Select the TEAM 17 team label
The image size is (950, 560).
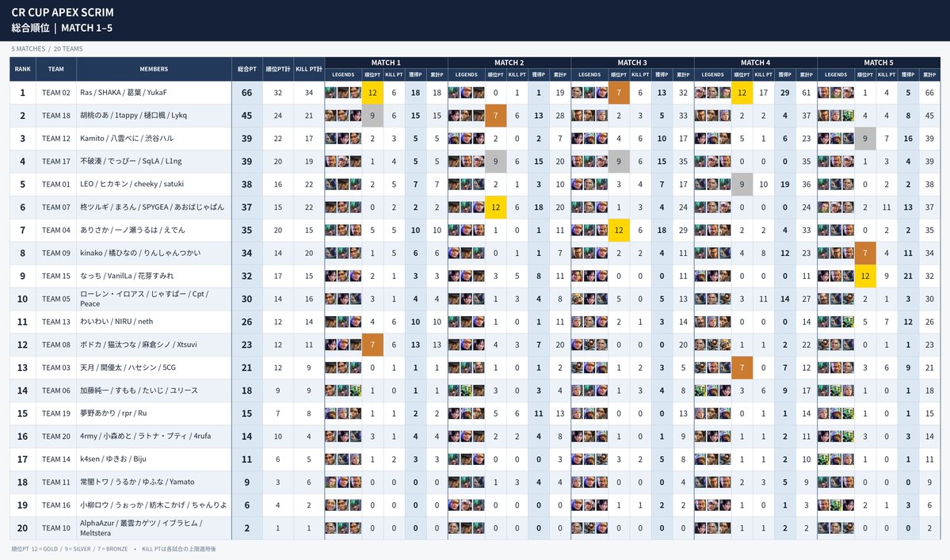click(55, 161)
